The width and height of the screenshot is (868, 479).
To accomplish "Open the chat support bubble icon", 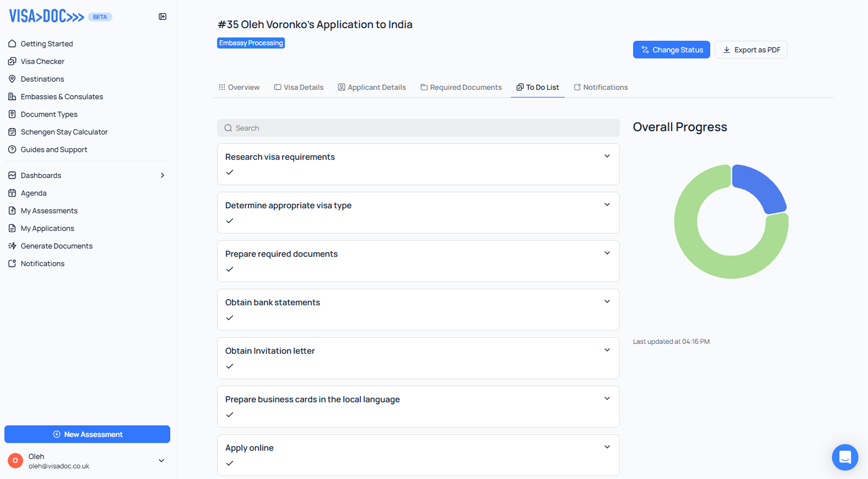I will (x=845, y=457).
